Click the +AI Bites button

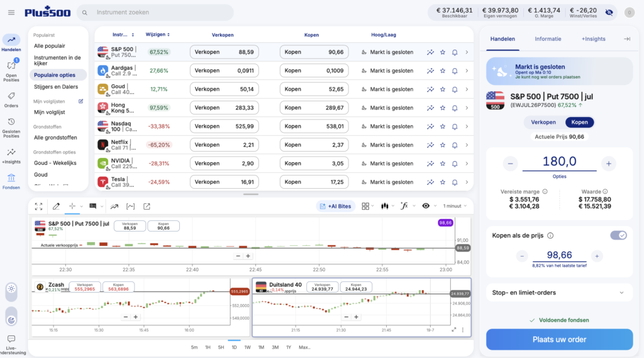pyautogui.click(x=336, y=206)
